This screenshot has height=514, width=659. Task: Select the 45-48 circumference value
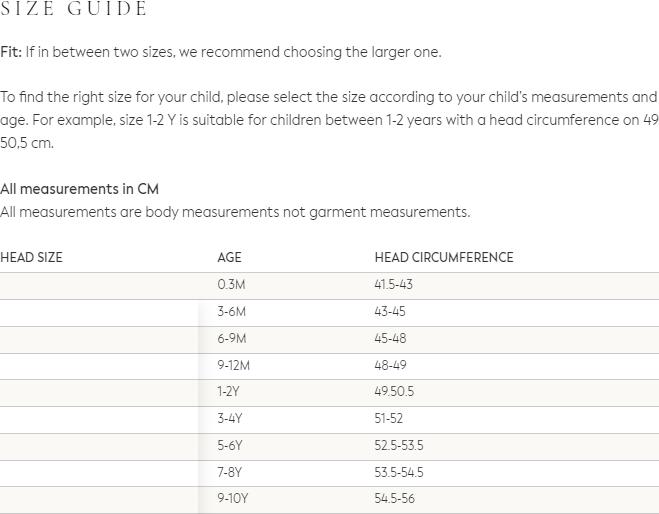(390, 339)
